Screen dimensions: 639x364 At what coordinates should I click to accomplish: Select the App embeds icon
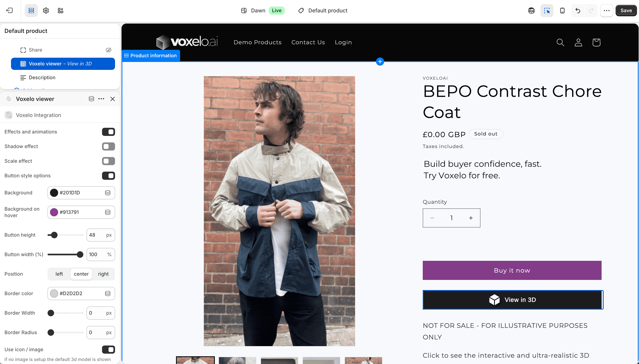point(60,11)
